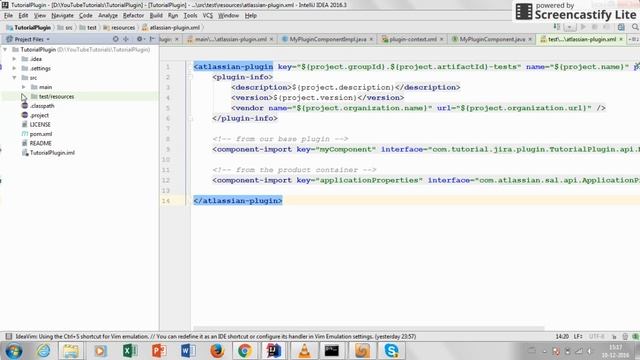
Task: Expand the main folder
Action: point(24,87)
